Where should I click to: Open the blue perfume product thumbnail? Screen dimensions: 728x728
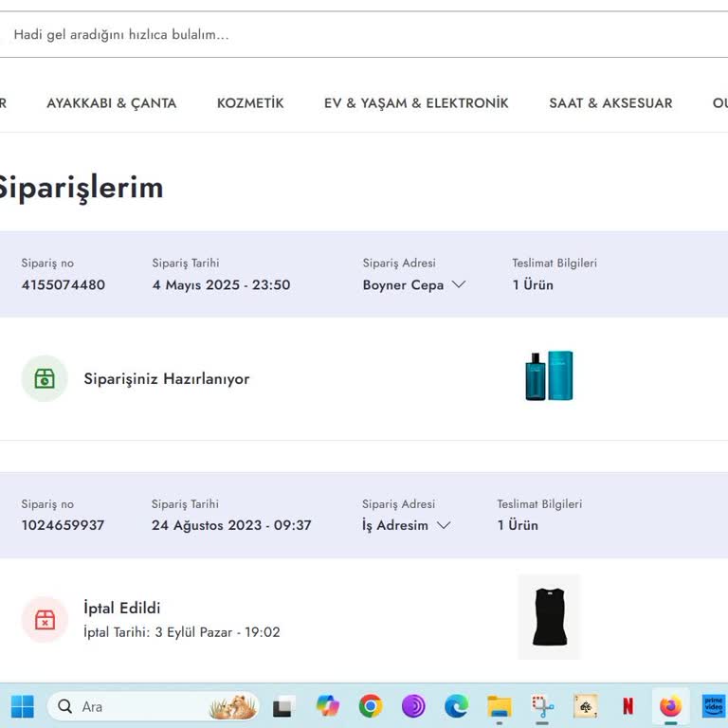pos(549,376)
